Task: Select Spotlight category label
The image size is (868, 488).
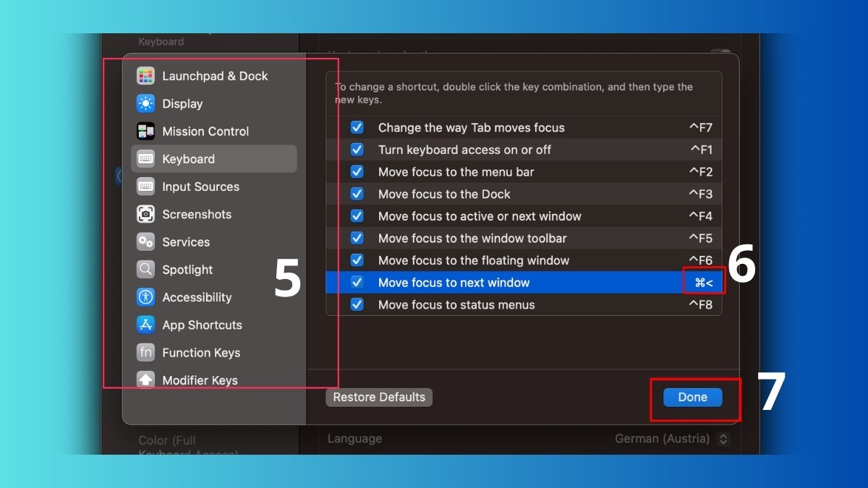Action: coord(187,270)
